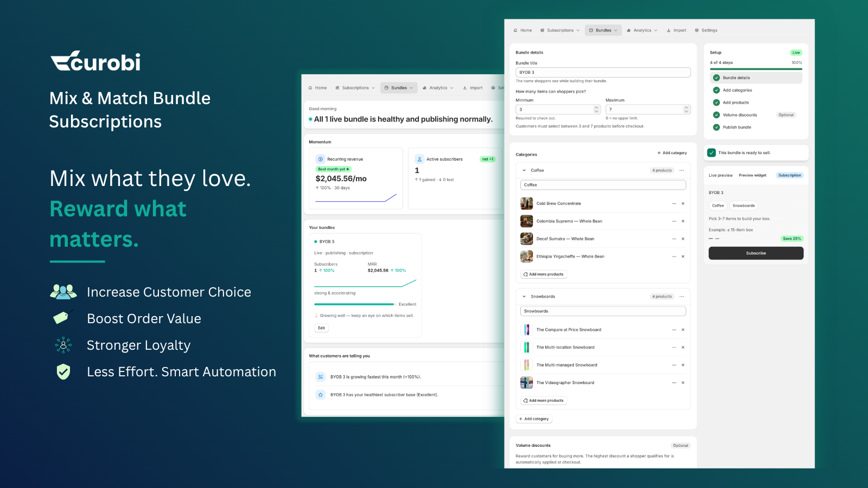Click minus icon for The Multi-location Snowboard
This screenshot has height=488, width=868.
(674, 348)
